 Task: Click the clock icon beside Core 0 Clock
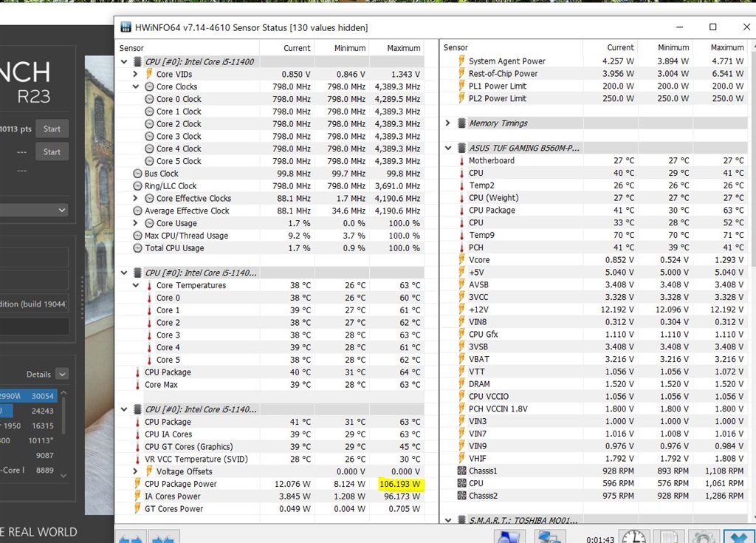149,99
